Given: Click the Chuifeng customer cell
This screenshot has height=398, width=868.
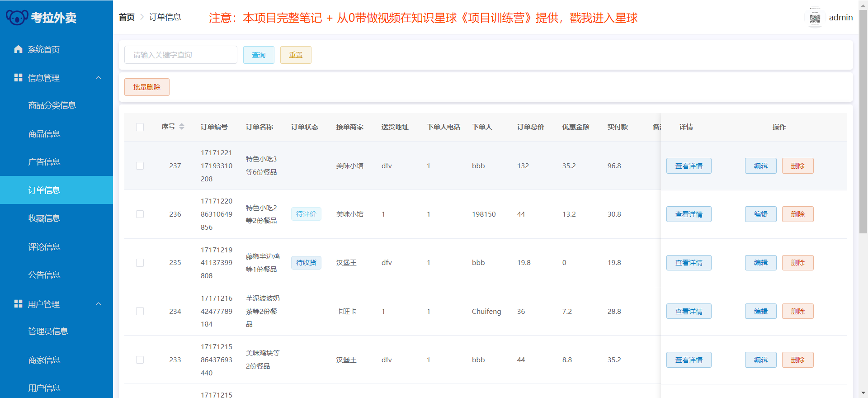Looking at the screenshot, I should pos(486,311).
